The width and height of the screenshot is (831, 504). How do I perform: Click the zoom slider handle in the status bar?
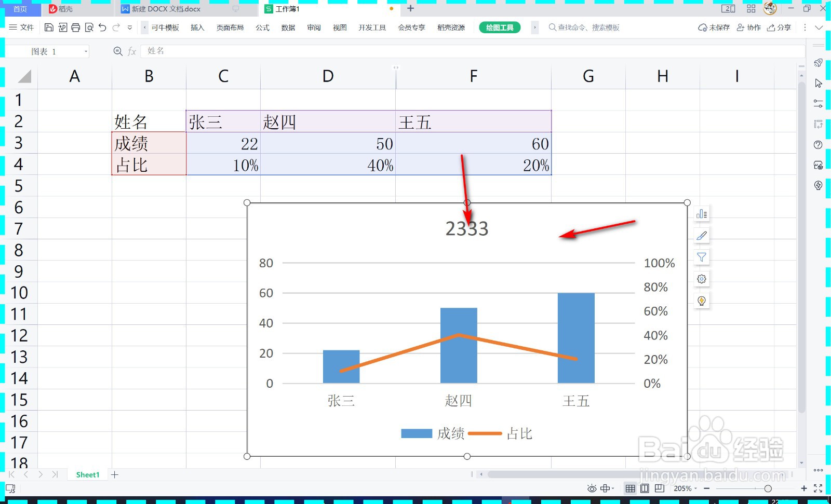[768, 488]
